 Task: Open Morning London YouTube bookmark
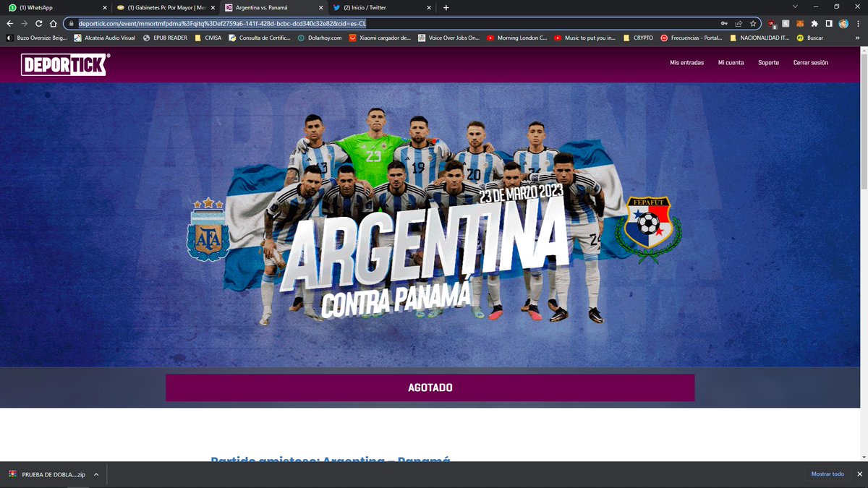tap(517, 38)
